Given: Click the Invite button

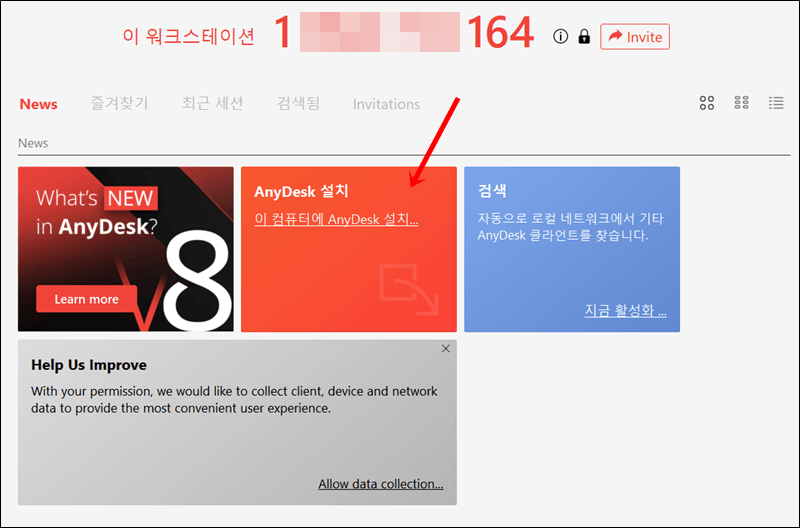Looking at the screenshot, I should coord(635,37).
